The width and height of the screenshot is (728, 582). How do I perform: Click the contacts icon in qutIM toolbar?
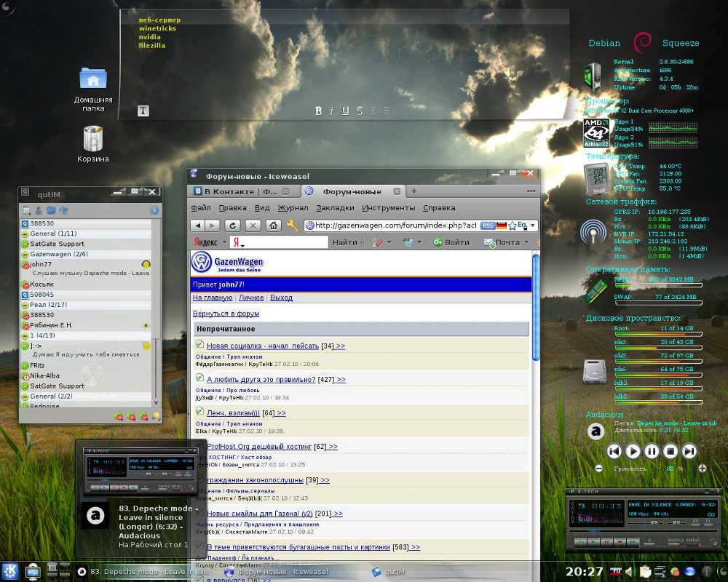[39, 210]
